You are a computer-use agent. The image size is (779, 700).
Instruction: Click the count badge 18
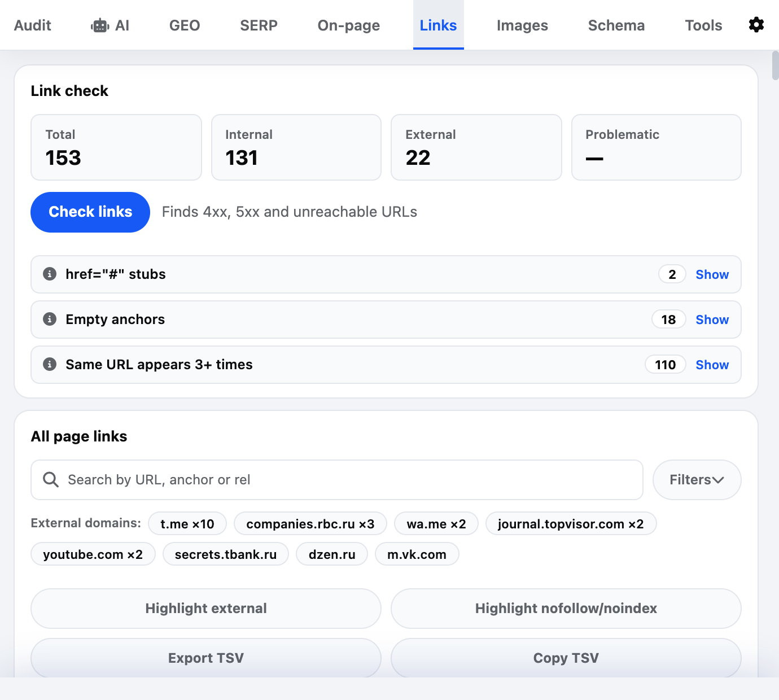(669, 320)
